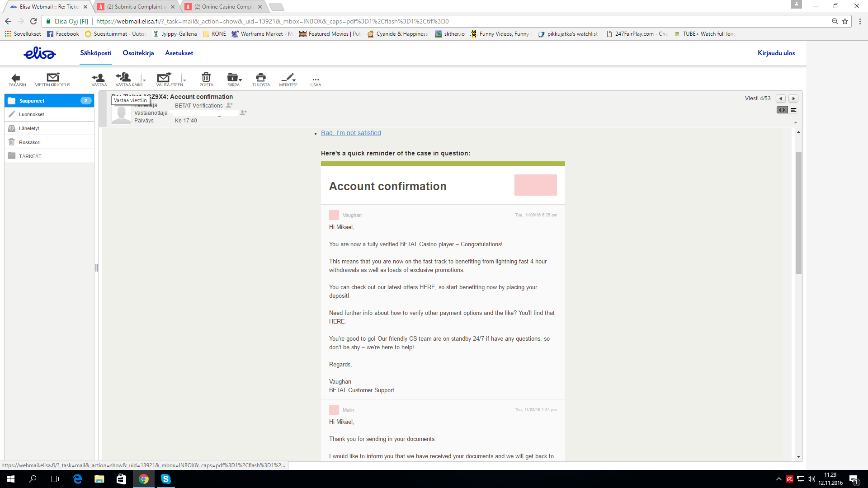Add the recipient to the address book
This screenshot has width=868, height=488.
coord(243,113)
